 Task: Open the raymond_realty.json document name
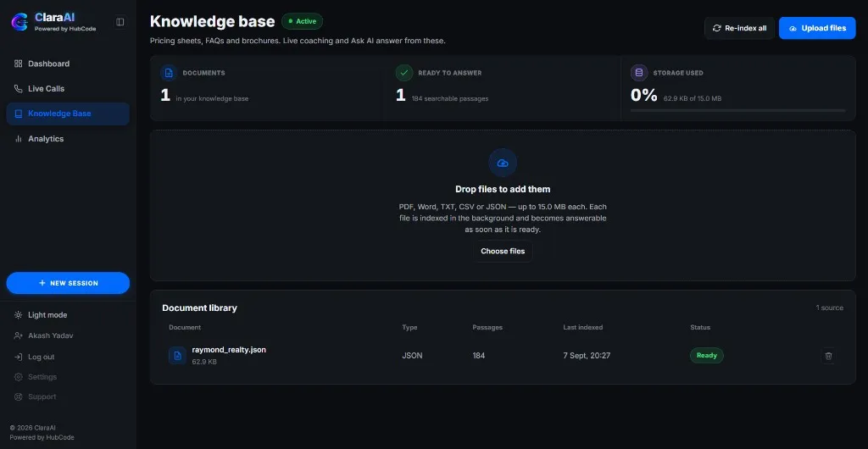(x=229, y=350)
